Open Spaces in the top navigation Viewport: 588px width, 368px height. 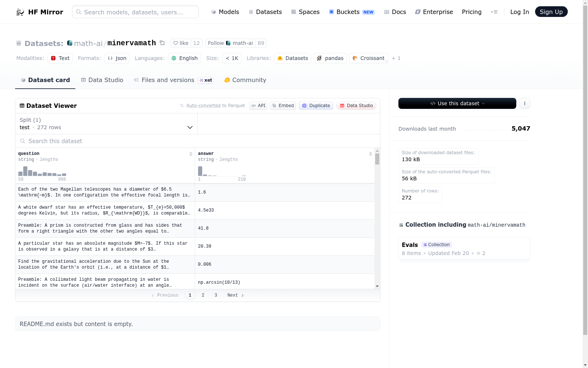coord(305,12)
